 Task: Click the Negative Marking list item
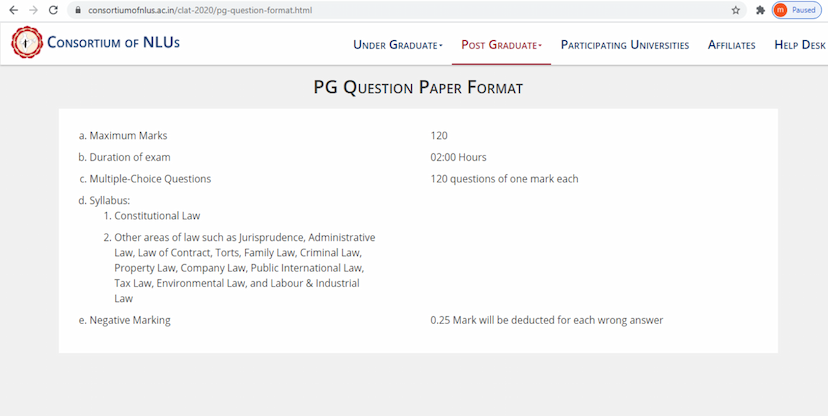129,320
